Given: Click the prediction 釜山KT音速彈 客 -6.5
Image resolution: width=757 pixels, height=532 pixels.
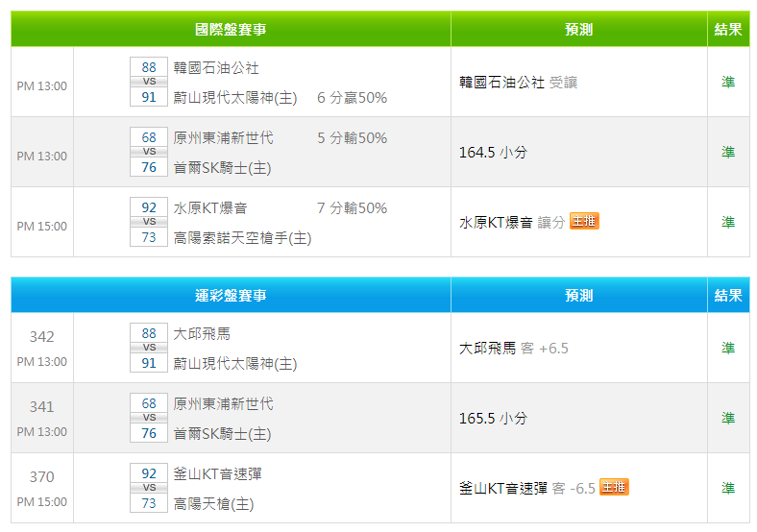Looking at the screenshot, I should coord(526,489).
